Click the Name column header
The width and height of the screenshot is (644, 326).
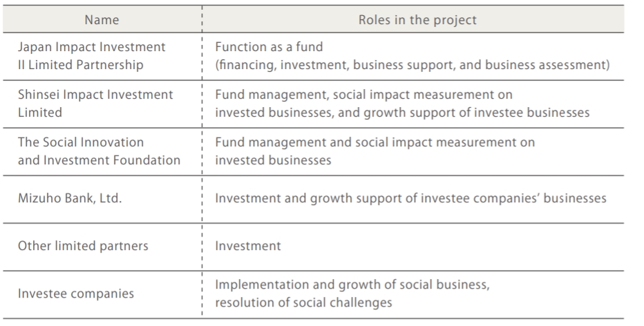[x=102, y=19]
